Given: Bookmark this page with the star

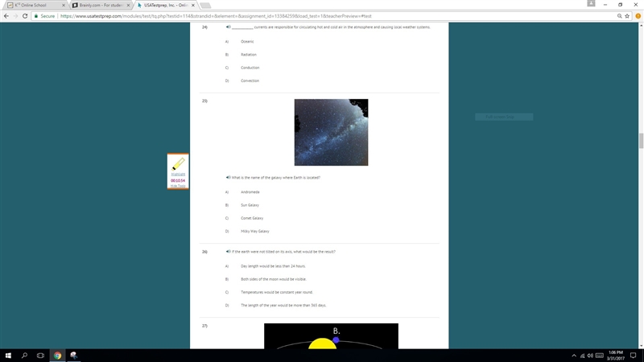Looking at the screenshot, I should (x=627, y=16).
